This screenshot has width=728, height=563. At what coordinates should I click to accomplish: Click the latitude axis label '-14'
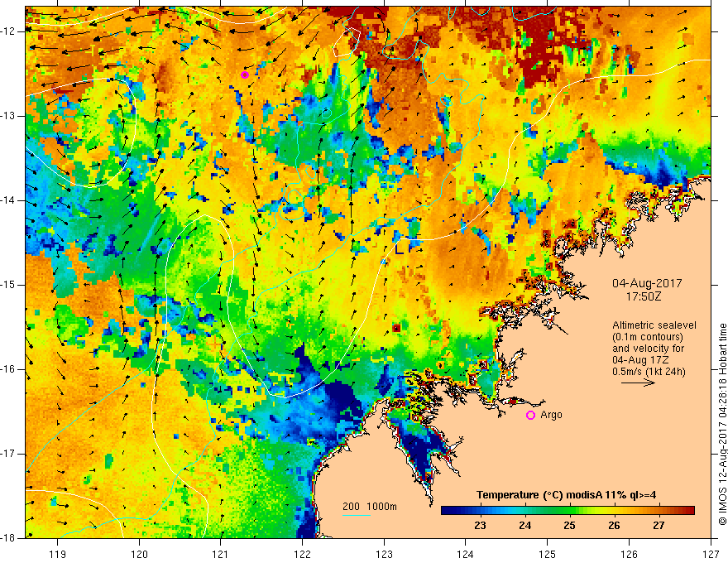click(x=7, y=200)
